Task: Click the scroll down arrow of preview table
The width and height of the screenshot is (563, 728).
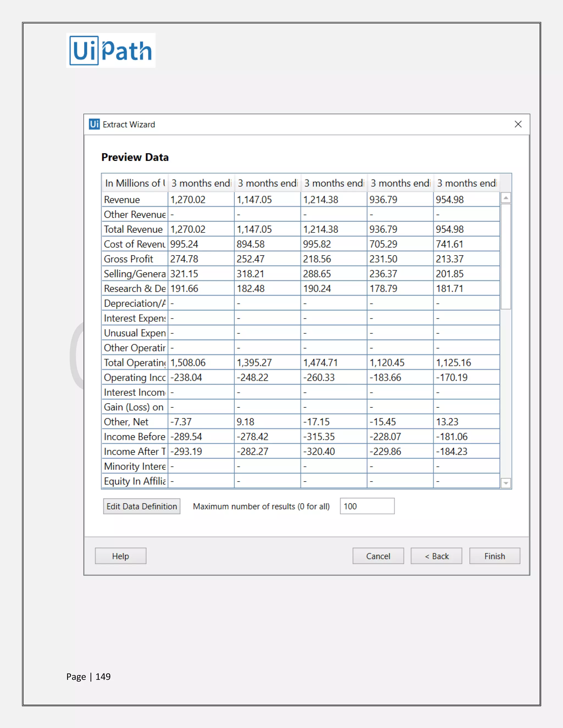Action: tap(506, 483)
